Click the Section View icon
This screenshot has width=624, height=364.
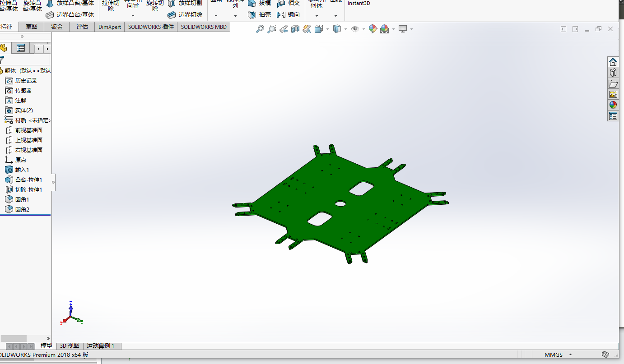click(x=295, y=29)
